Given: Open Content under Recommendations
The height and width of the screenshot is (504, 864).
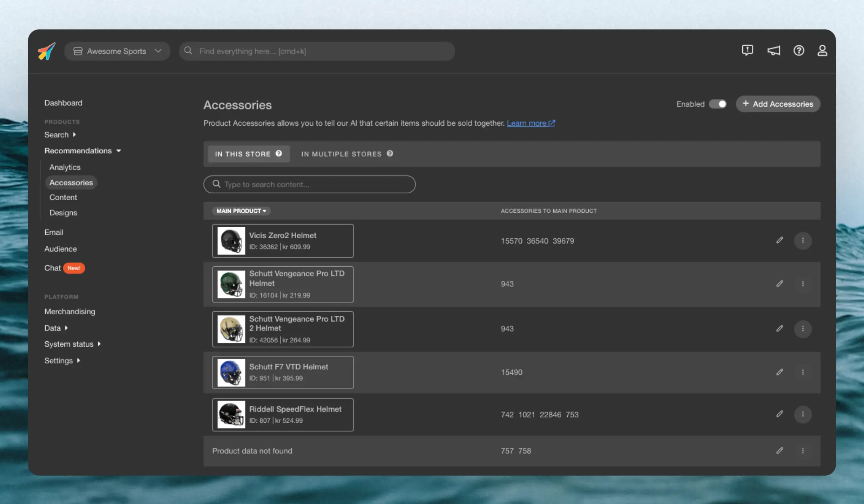Looking at the screenshot, I should [x=63, y=197].
